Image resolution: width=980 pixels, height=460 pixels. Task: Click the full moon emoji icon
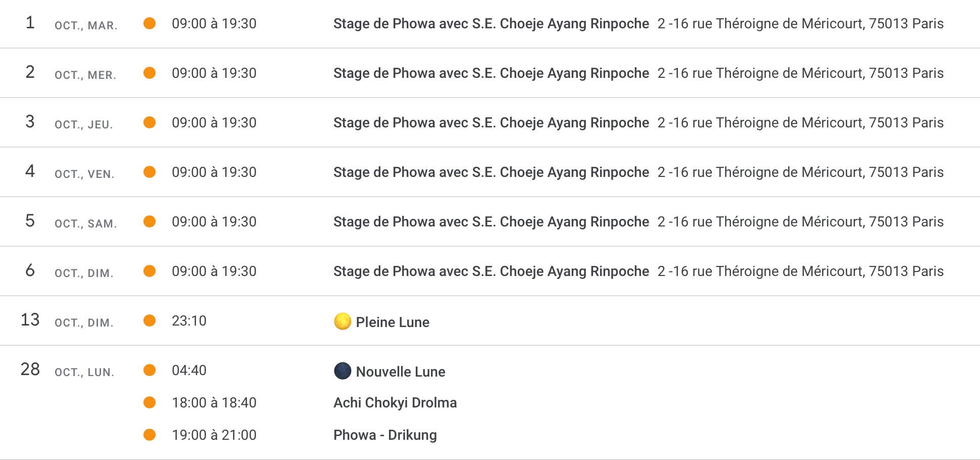point(342,321)
